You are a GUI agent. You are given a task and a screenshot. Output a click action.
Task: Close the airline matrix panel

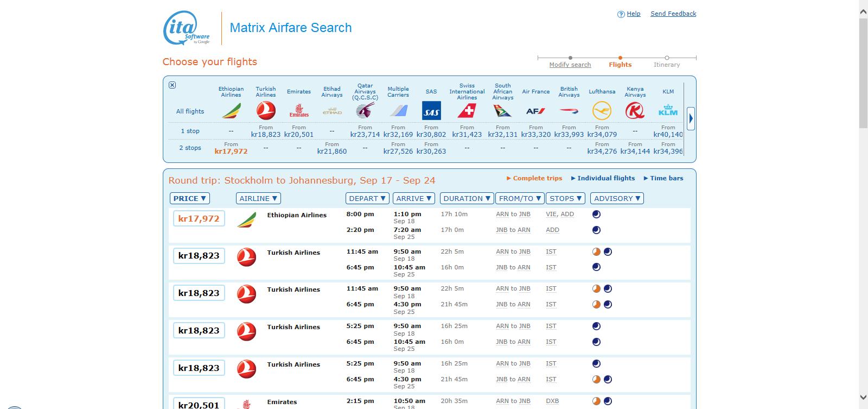coord(172,85)
